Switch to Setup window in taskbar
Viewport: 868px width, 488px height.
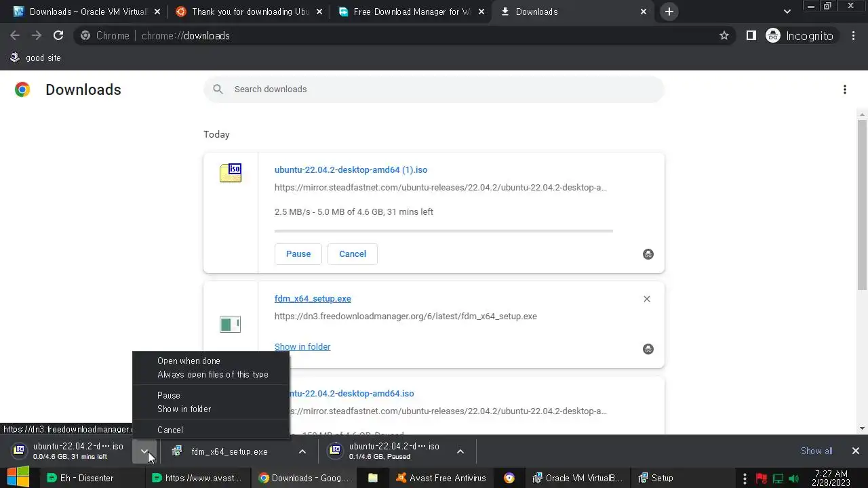pyautogui.click(x=656, y=478)
